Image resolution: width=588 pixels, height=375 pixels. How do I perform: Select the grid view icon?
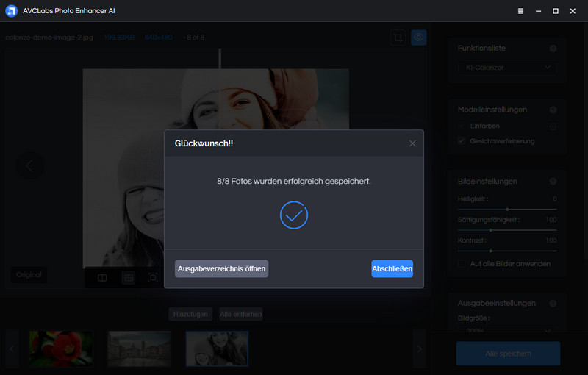(128, 278)
